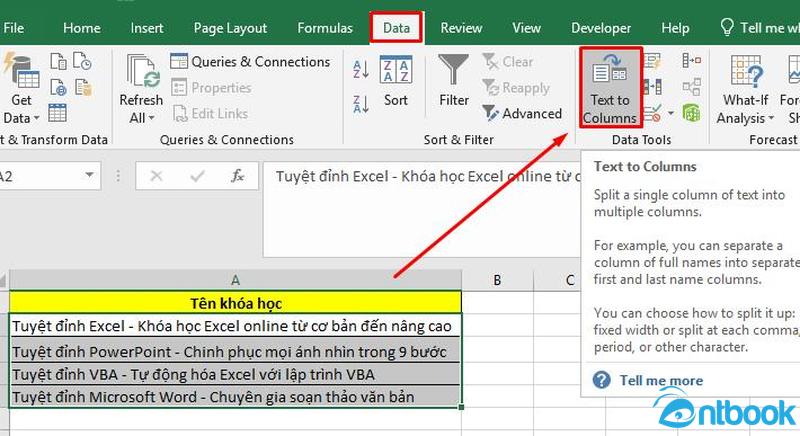Open Advanced filter options
Viewport: 800px width, 436px height.
point(522,113)
